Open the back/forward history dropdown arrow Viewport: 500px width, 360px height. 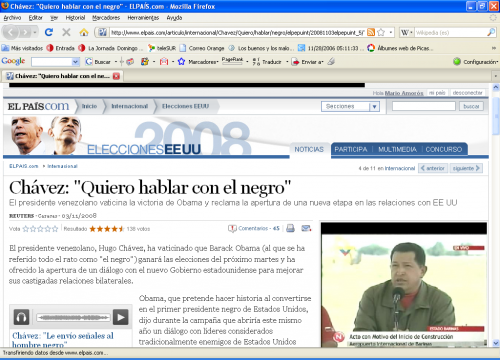click(x=35, y=32)
